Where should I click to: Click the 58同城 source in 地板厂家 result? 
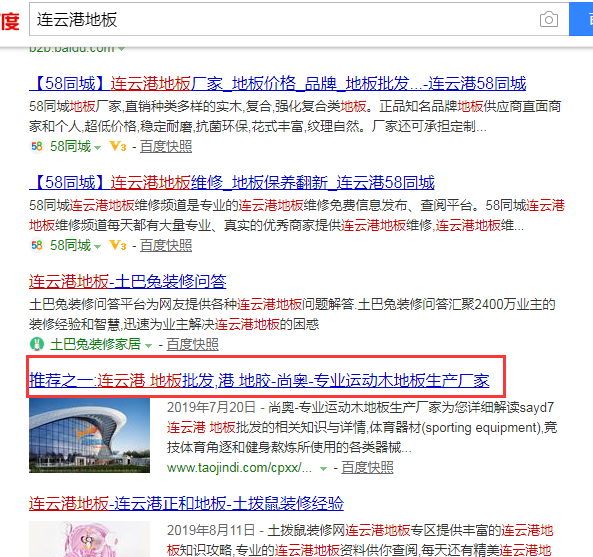pos(70,146)
